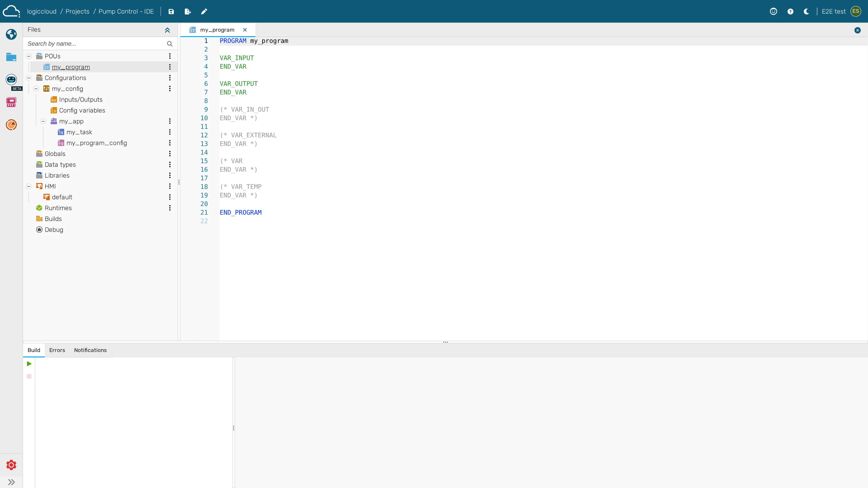
Task: Open Configurations three-dot menu
Action: (x=170, y=78)
